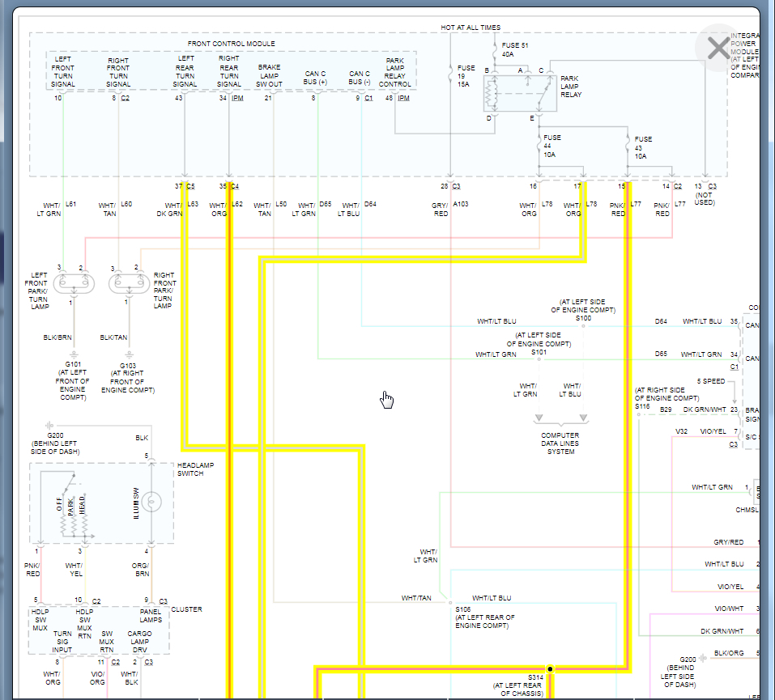Screen dimensions: 775x700
Task: Select the PARK LAMP RELAY label
Action: (x=571, y=87)
